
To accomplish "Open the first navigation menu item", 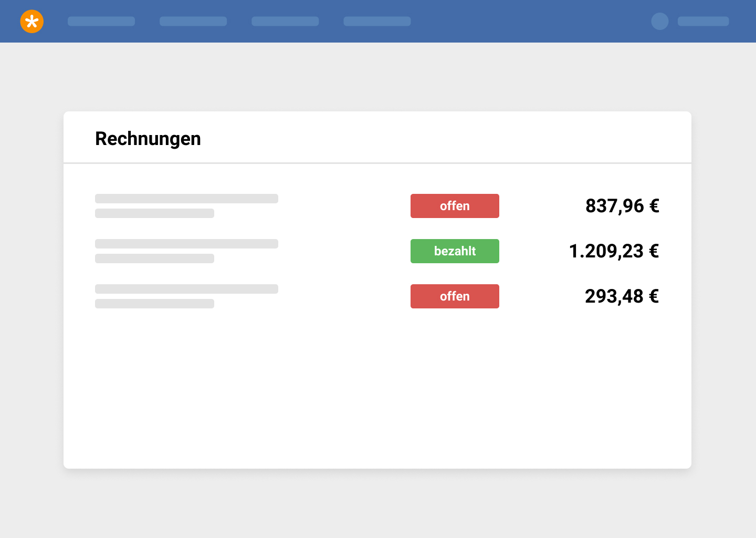I will 101,22.
